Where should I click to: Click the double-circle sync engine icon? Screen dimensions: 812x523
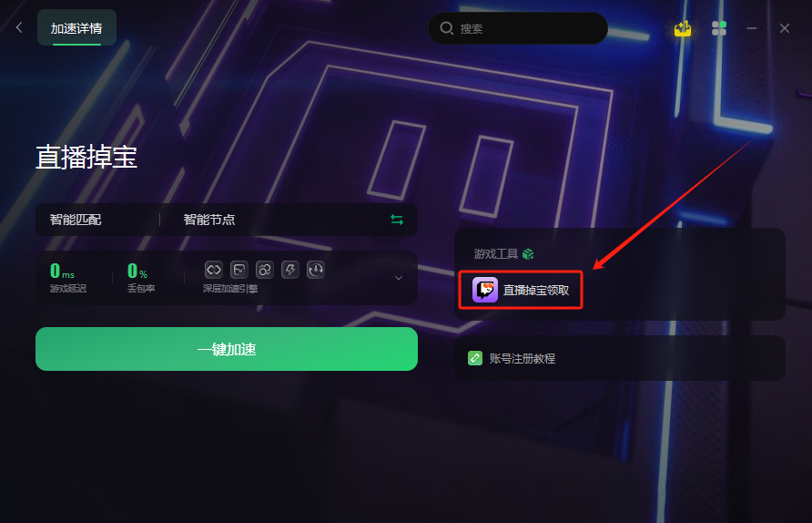click(265, 270)
